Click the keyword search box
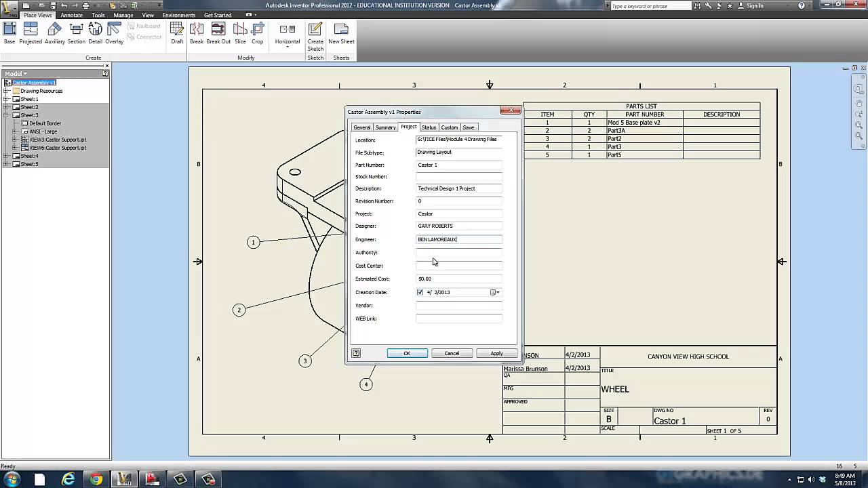 [650, 5]
